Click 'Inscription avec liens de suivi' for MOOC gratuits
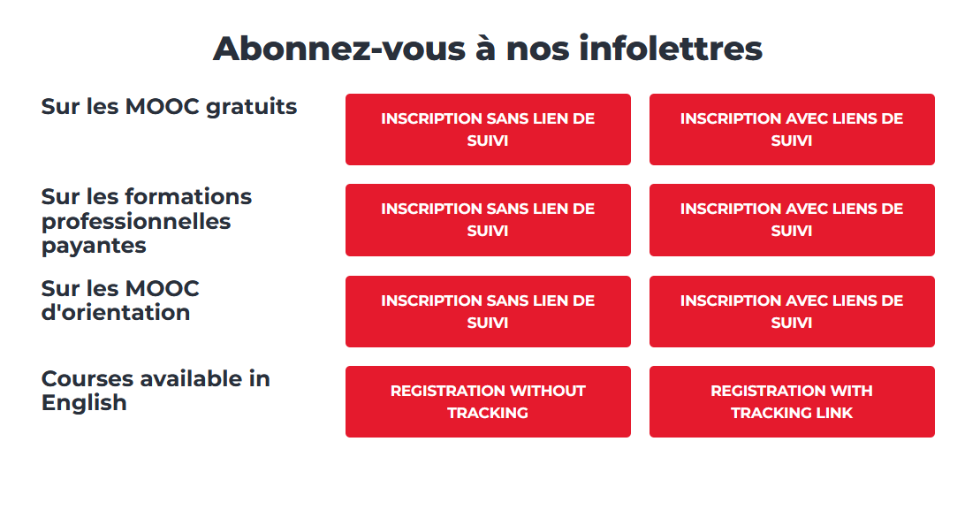The height and width of the screenshot is (510, 980). pyautogui.click(x=792, y=129)
